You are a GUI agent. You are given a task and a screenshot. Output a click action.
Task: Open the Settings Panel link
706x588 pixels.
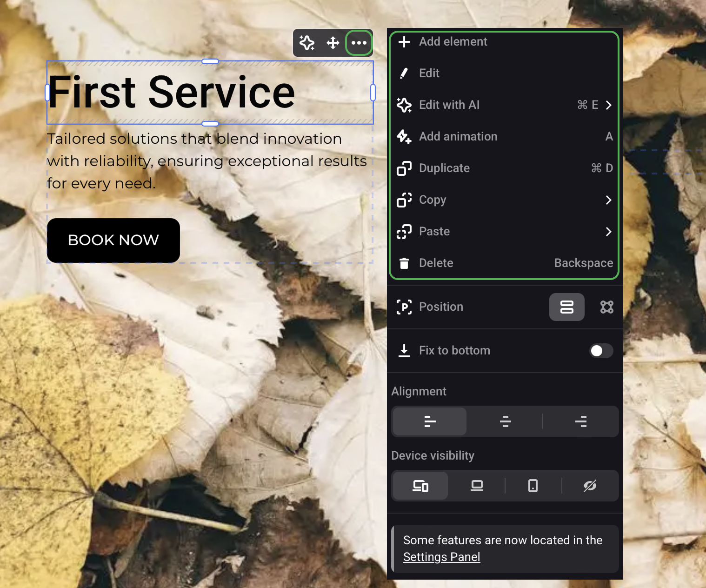pyautogui.click(x=441, y=557)
